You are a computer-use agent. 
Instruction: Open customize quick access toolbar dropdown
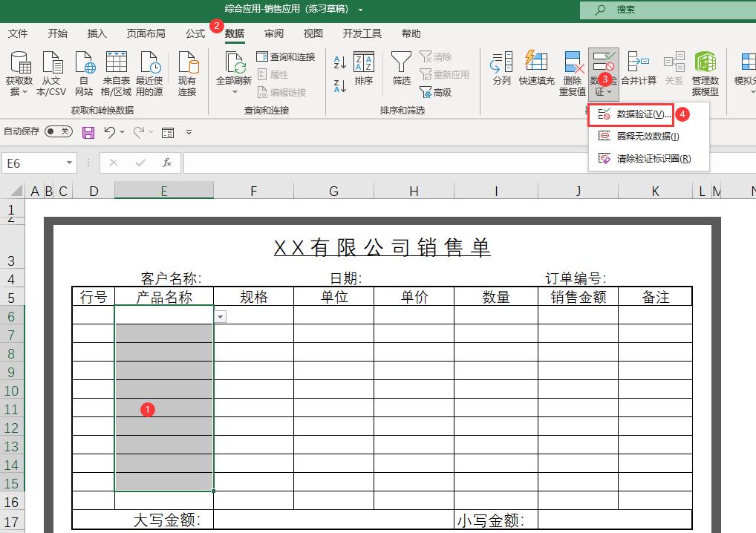[x=189, y=131]
